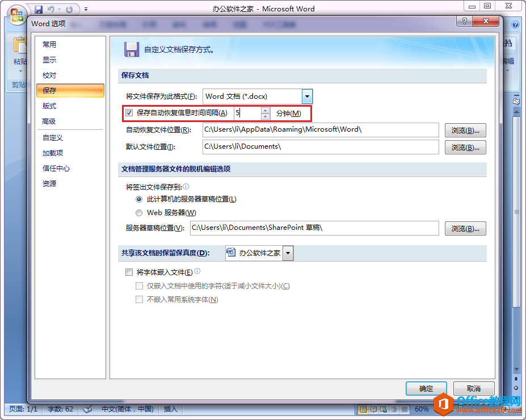Switch to Print Layout view in status bar
The width and height of the screenshot is (526, 420).
point(363,409)
